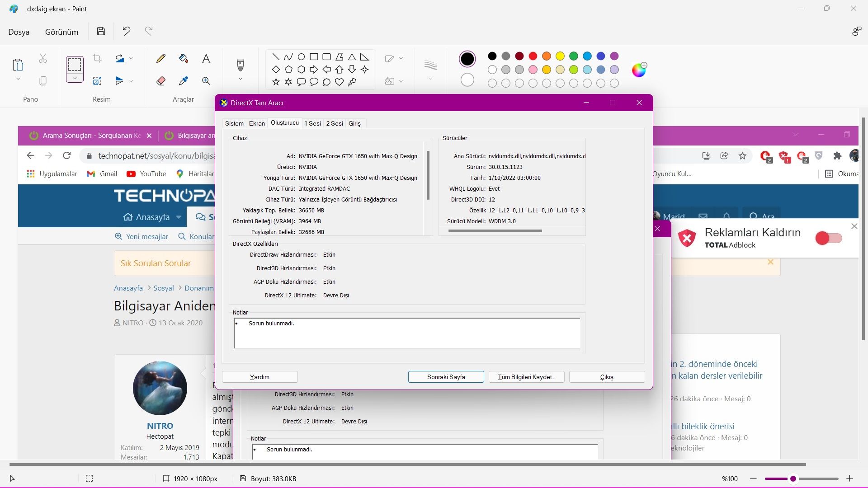Pick the red color swatch
Image resolution: width=868 pixels, height=488 pixels.
533,56
